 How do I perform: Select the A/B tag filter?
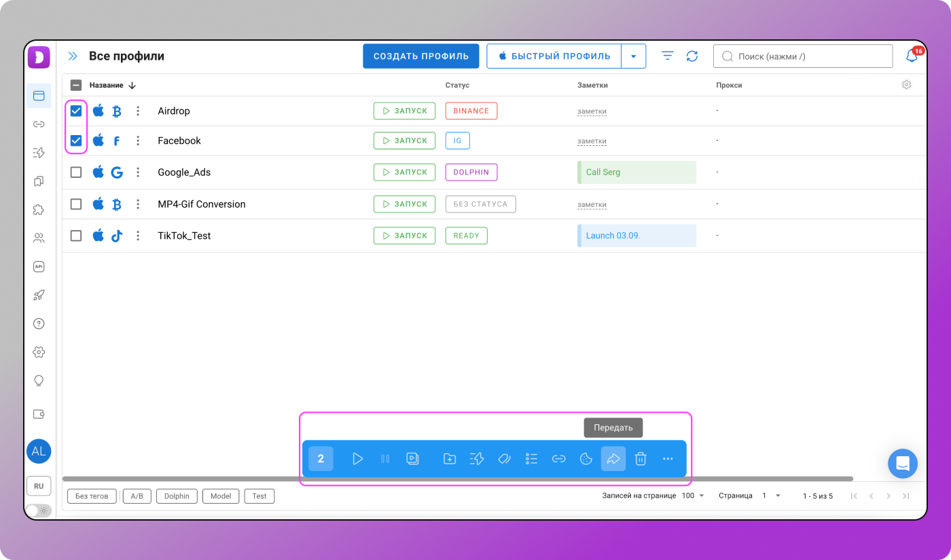(x=137, y=496)
